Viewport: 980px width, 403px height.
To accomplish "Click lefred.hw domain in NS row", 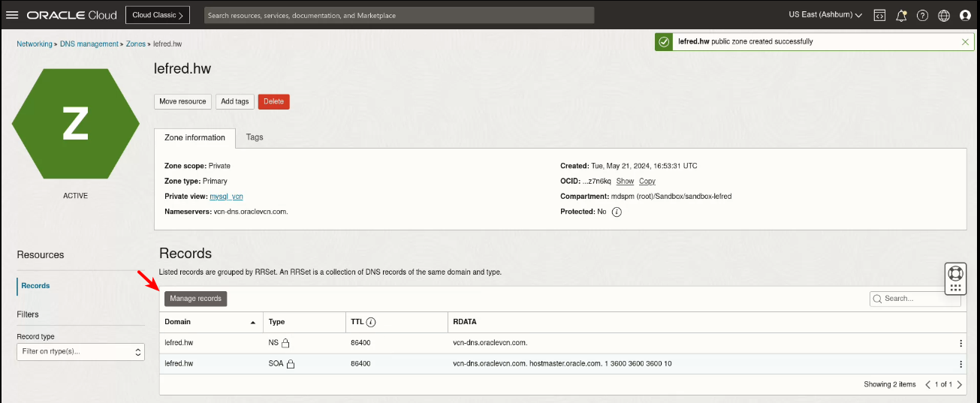I will tap(179, 343).
